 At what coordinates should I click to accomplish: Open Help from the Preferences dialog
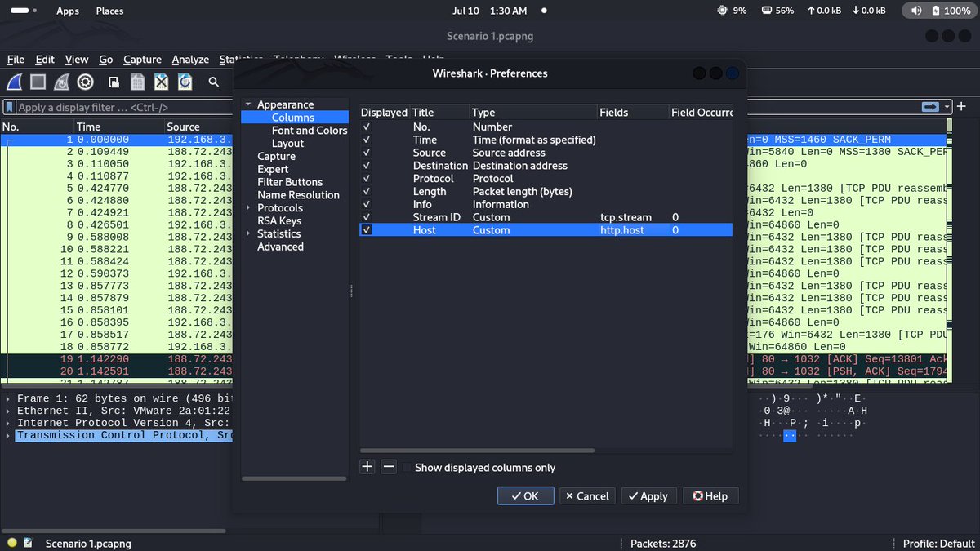pos(710,496)
